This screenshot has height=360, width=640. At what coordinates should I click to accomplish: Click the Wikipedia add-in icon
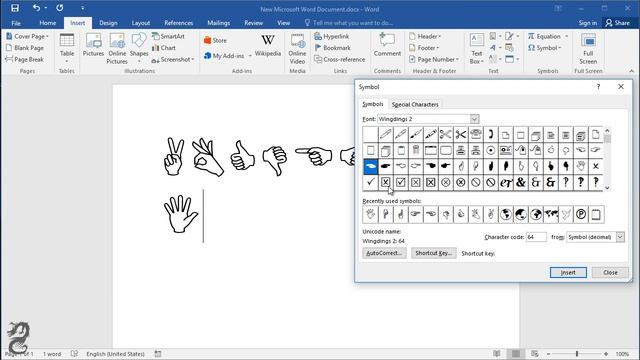pos(268,45)
